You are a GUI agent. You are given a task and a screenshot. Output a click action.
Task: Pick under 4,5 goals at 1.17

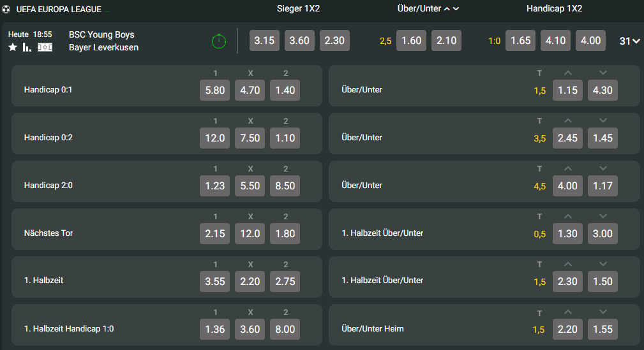(x=603, y=186)
